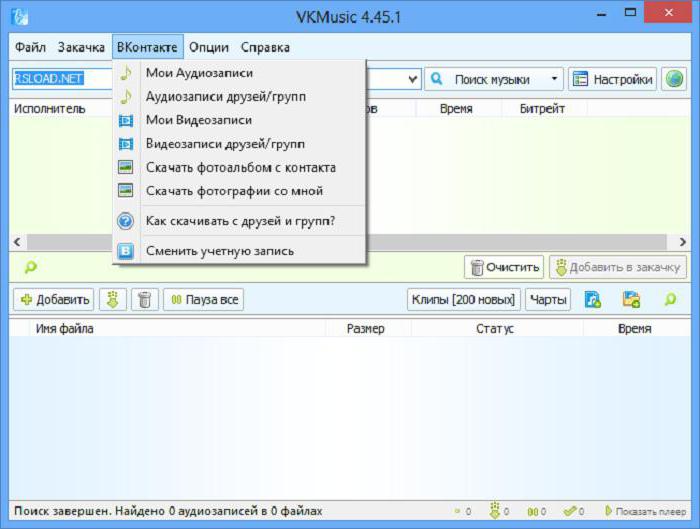Click the picture icon beside Скачать фотоальбом
This screenshot has height=529, width=700.
(x=125, y=167)
